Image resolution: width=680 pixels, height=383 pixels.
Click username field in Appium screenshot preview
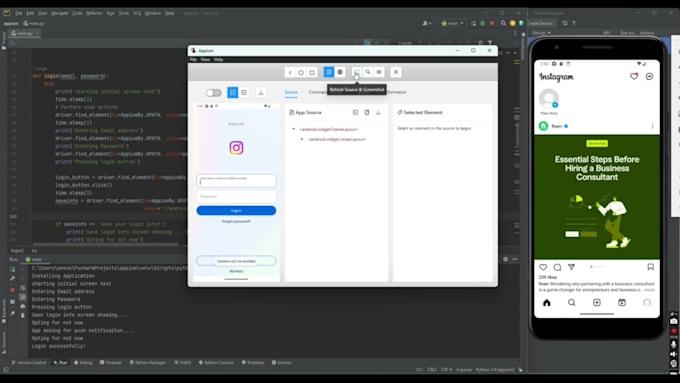click(236, 180)
